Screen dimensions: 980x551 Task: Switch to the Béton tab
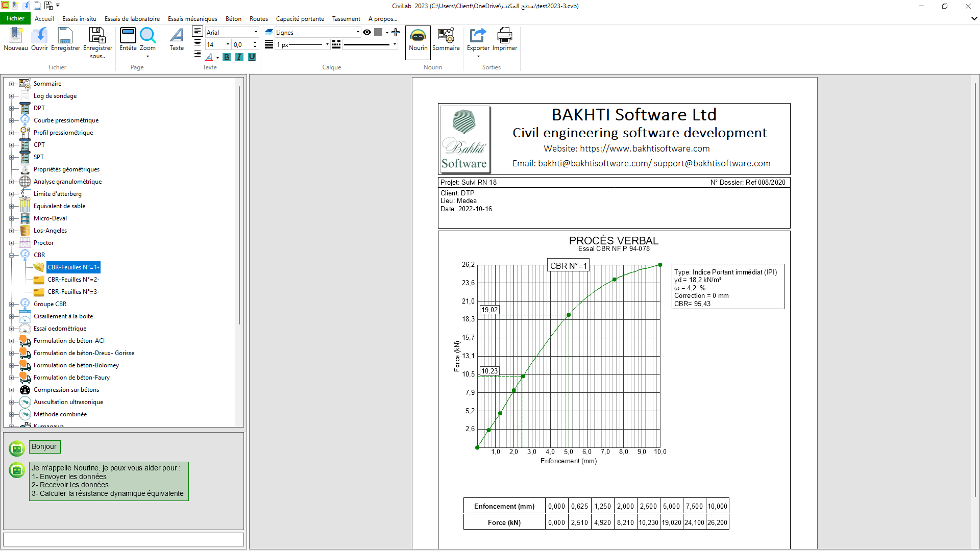[233, 19]
